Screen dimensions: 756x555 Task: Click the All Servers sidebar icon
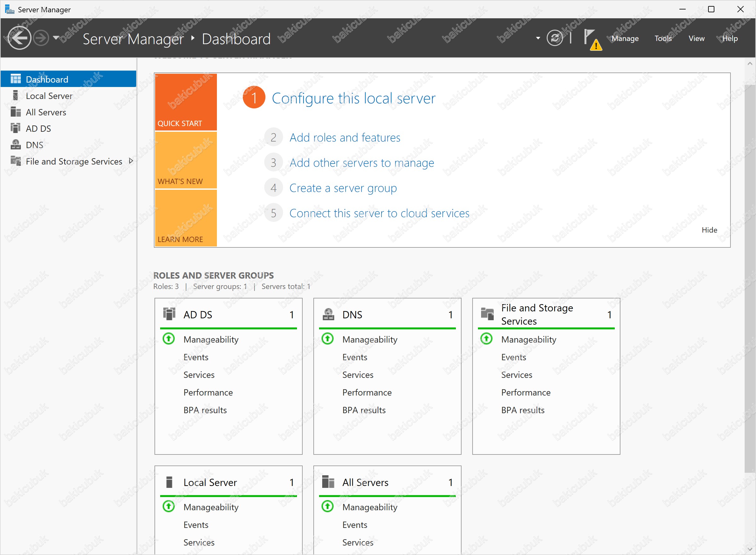pos(15,112)
